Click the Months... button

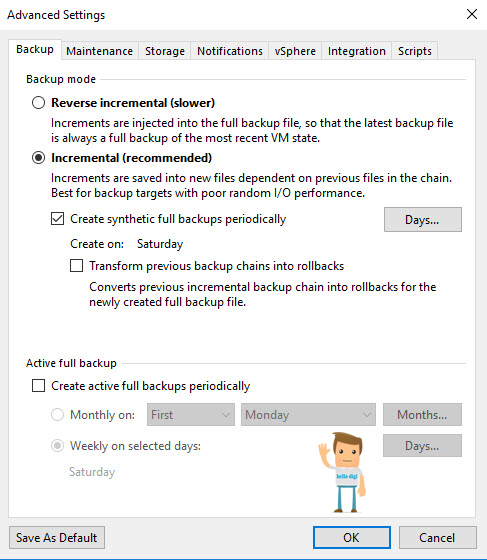point(422,415)
